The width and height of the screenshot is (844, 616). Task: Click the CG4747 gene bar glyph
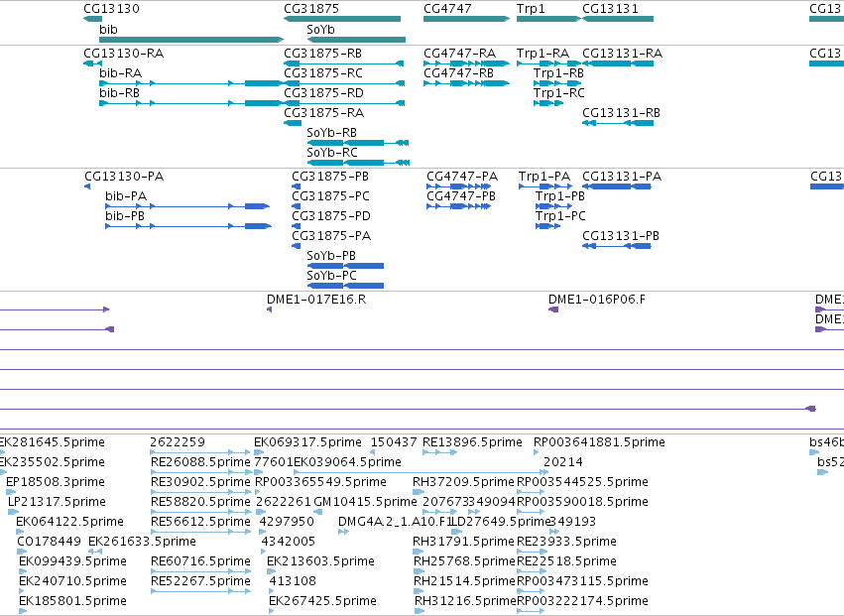[x=467, y=19]
